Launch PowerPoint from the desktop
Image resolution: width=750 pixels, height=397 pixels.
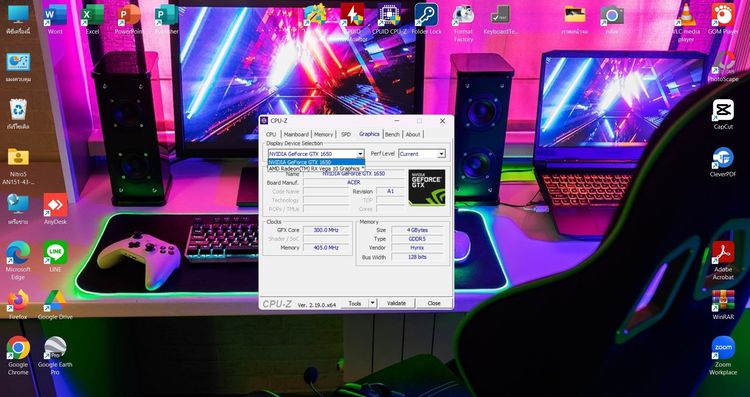click(x=129, y=19)
